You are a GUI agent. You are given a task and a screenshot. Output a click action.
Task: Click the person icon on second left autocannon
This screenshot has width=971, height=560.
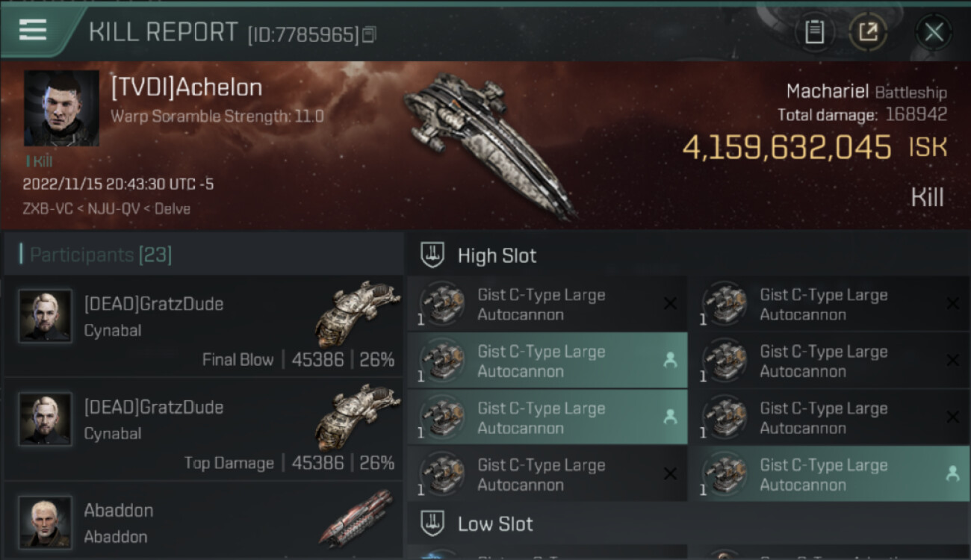click(670, 361)
